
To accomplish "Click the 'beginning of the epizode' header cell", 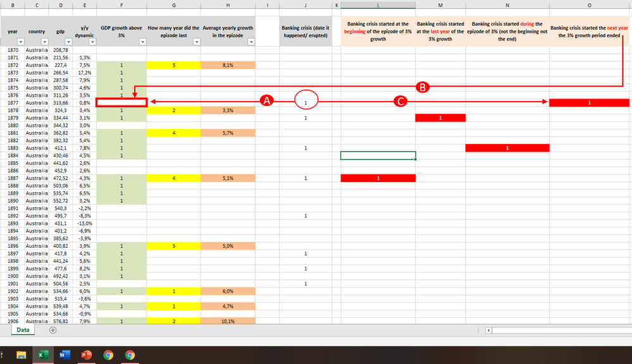I will click(378, 32).
